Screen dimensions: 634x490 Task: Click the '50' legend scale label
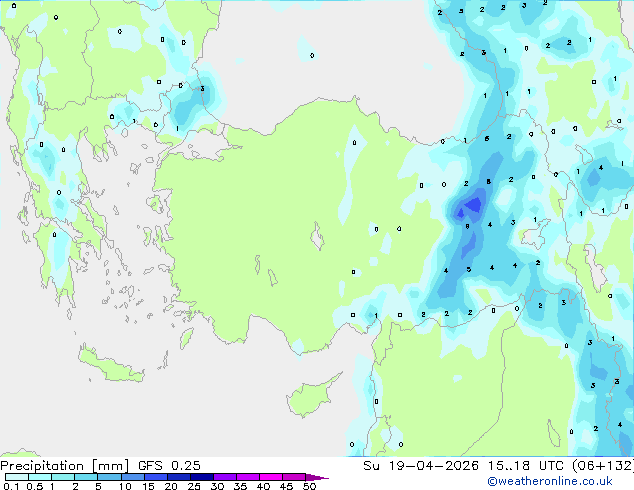309,486
